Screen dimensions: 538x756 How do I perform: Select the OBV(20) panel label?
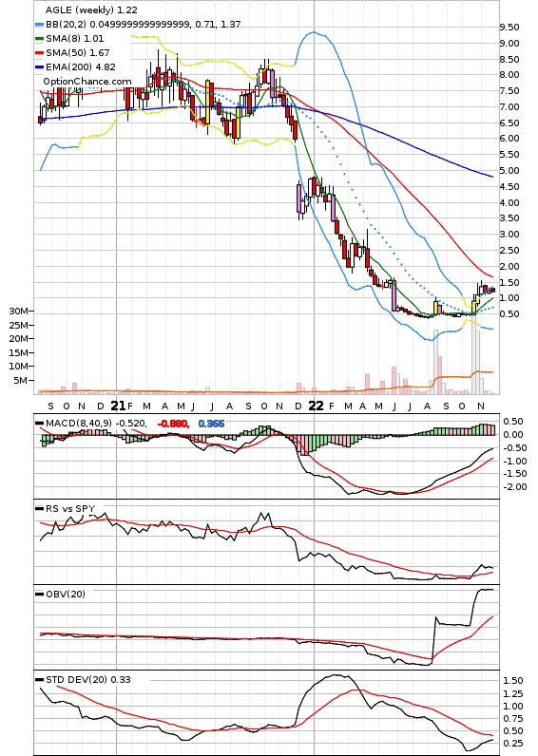pyautogui.click(x=66, y=594)
